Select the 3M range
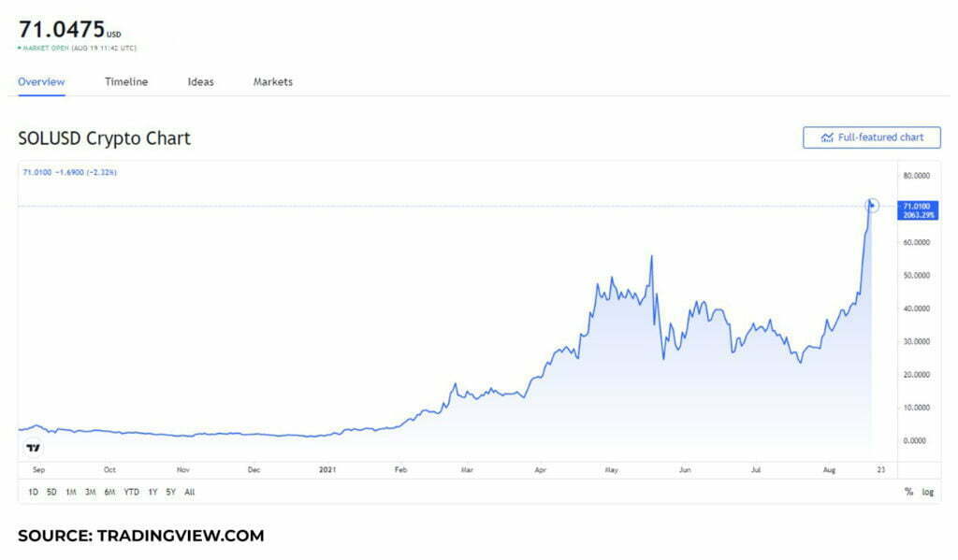The width and height of the screenshot is (958, 560). point(90,492)
